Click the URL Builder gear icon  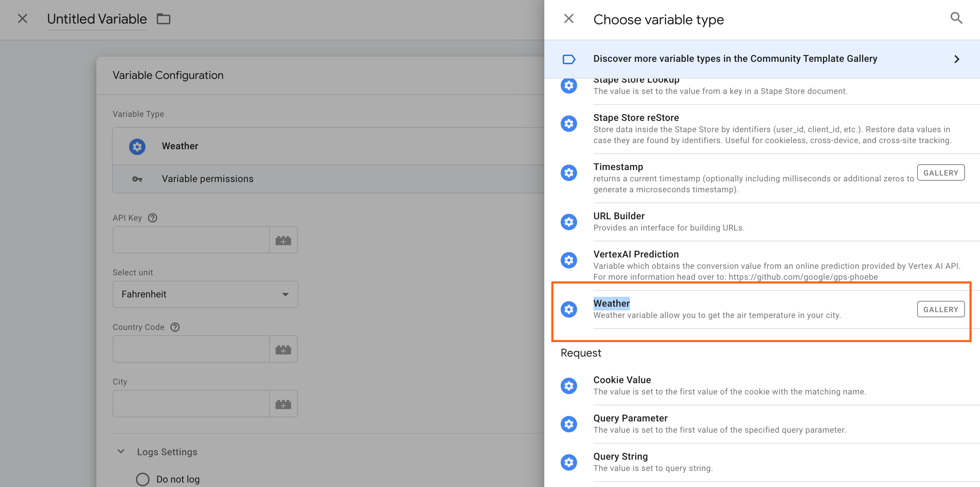coord(569,222)
